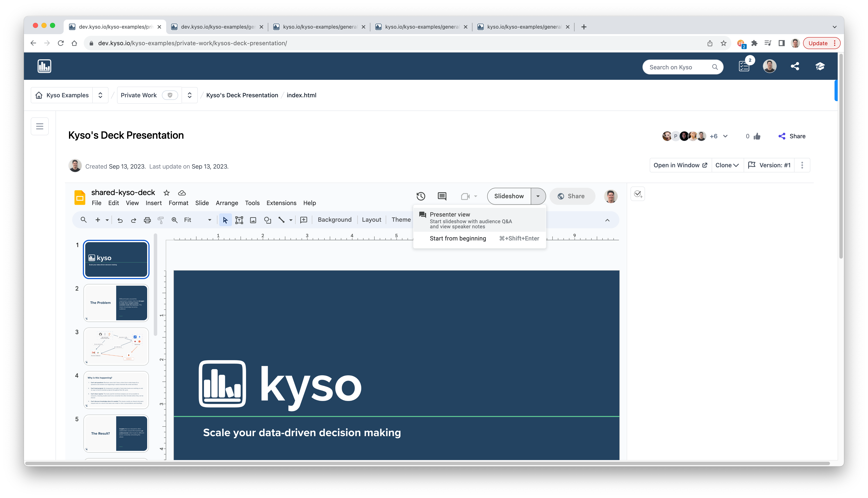
Task: Expand the Clone dropdown
Action: (727, 165)
